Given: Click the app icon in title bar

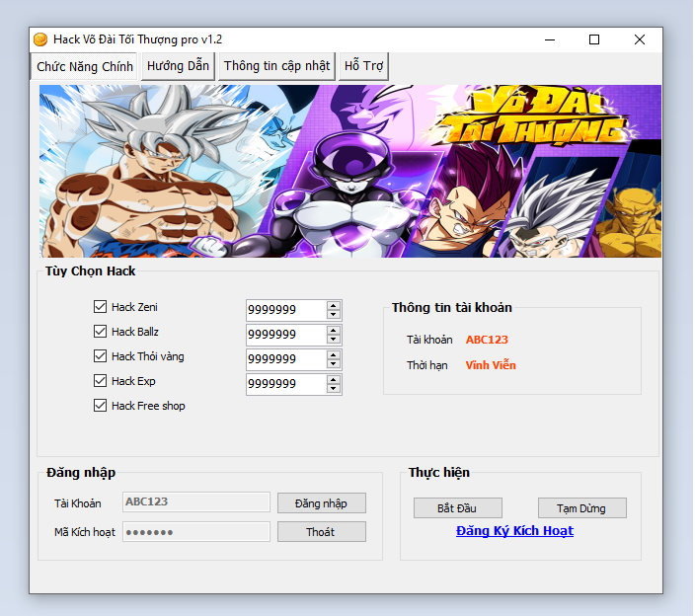Looking at the screenshot, I should click(x=40, y=39).
